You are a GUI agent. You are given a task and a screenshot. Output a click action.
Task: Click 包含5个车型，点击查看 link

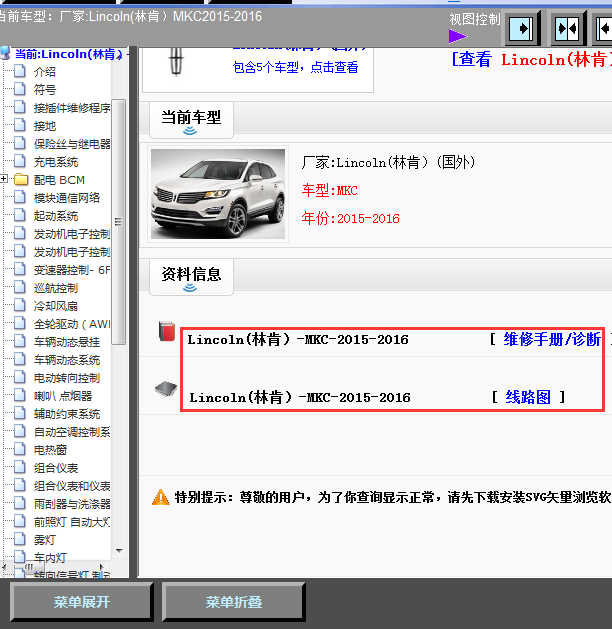pos(295,67)
